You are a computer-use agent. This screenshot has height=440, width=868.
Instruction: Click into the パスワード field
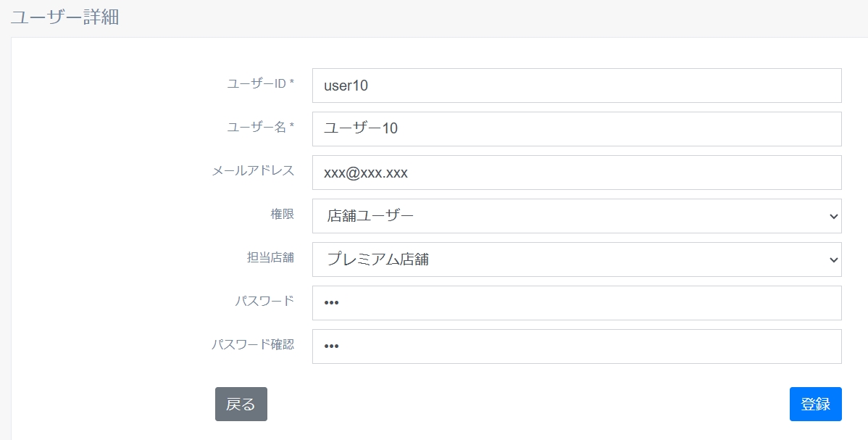[x=576, y=303]
